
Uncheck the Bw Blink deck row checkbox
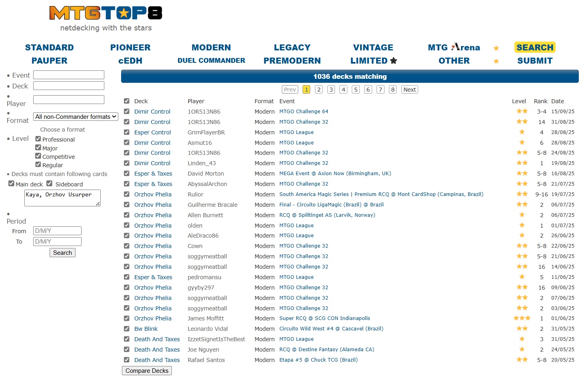[127, 329]
